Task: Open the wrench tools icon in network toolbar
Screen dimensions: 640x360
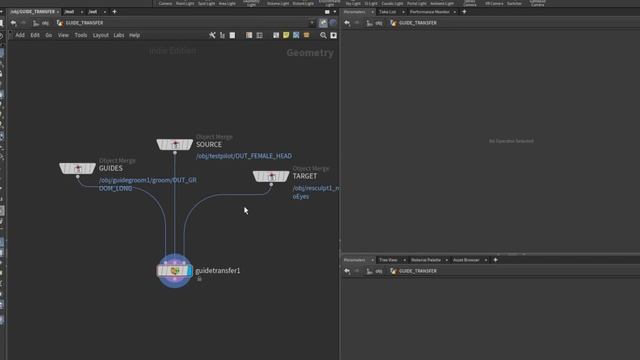Action: pos(212,36)
